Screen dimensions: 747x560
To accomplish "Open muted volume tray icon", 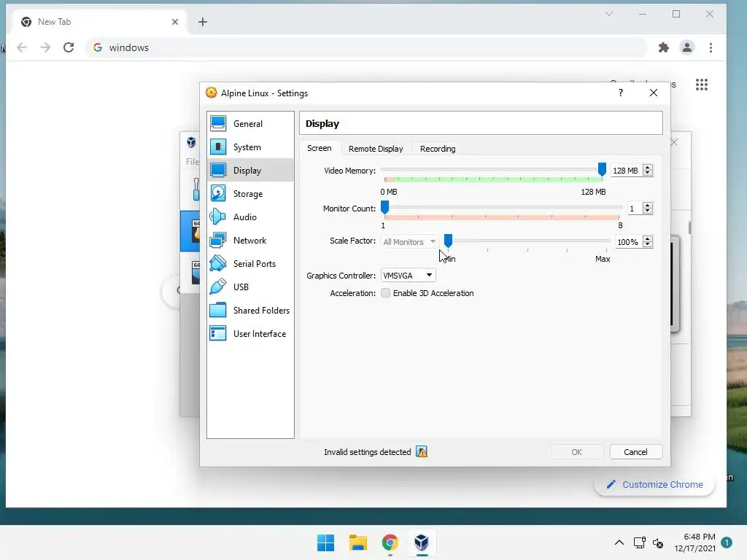I will pyautogui.click(x=658, y=542).
